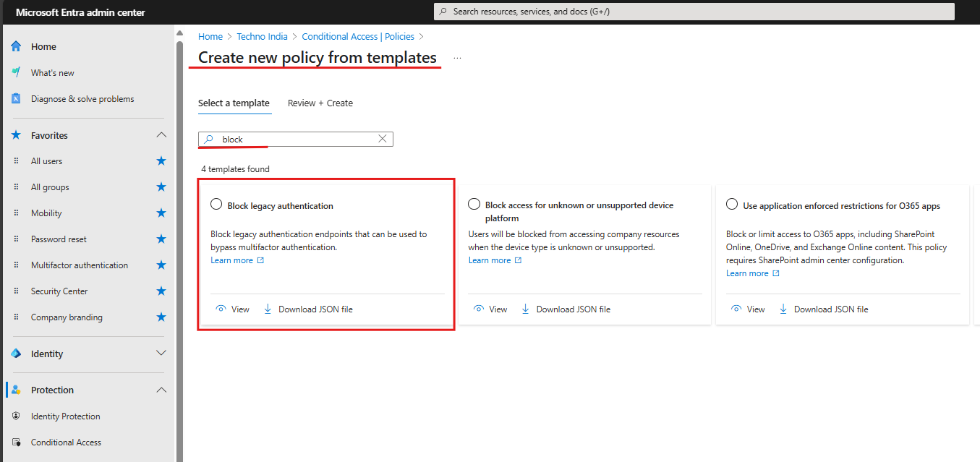The image size is (980, 462).
Task: Click download icon on unknown device platform card
Action: 526,309
